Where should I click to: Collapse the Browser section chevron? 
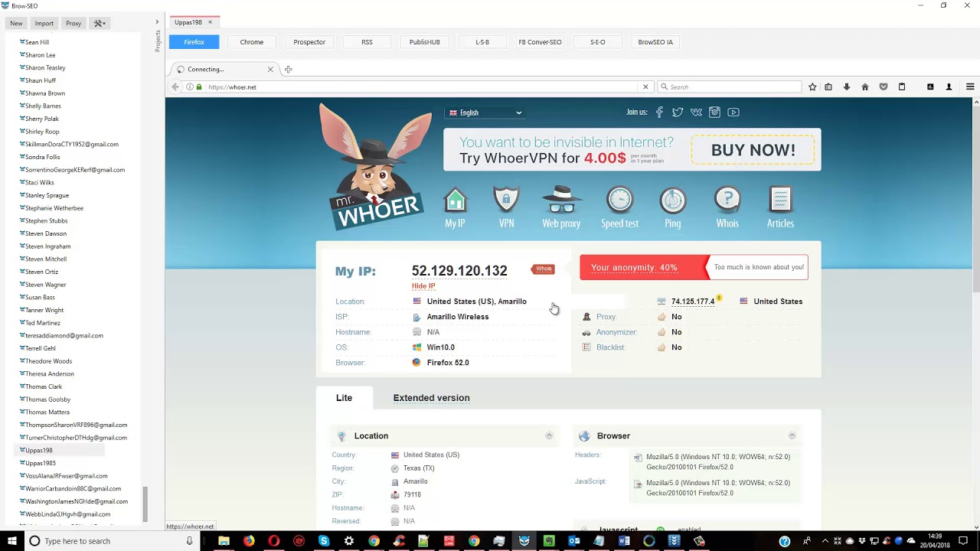(x=792, y=435)
